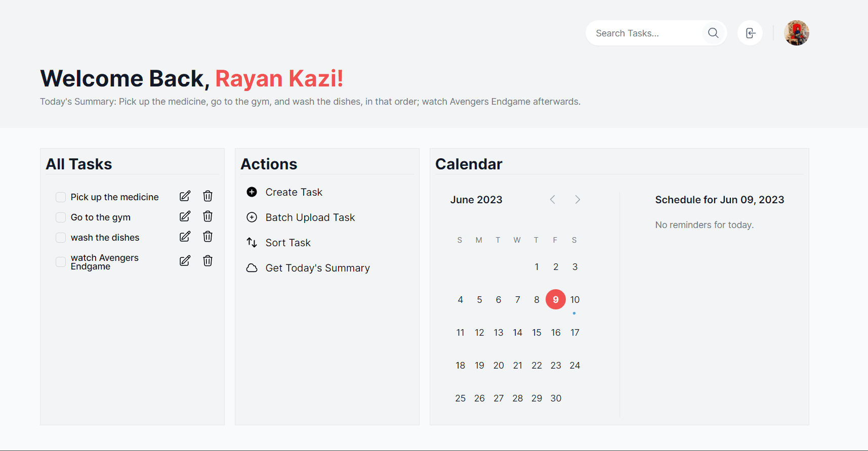
Task: Get Today's Summary
Action: click(317, 268)
